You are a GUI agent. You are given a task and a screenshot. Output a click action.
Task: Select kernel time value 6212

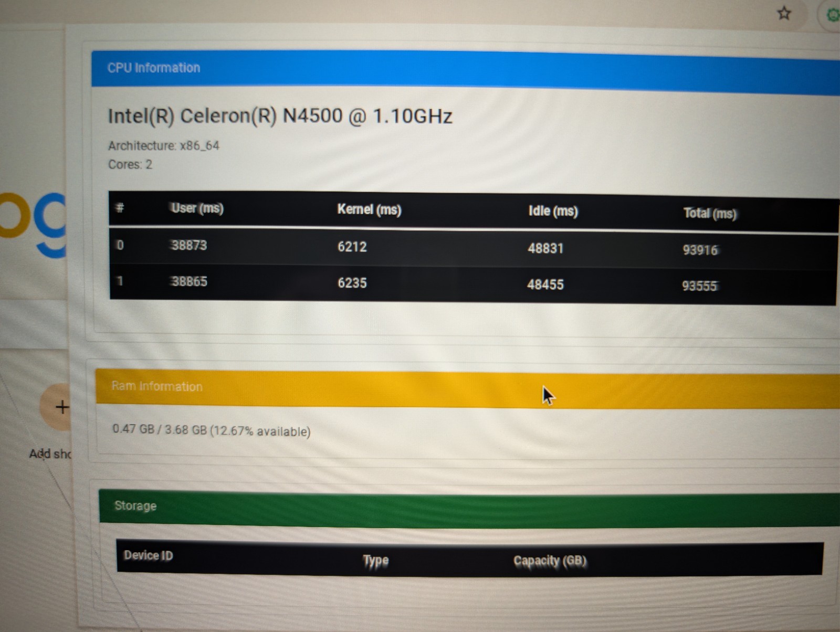(x=352, y=247)
